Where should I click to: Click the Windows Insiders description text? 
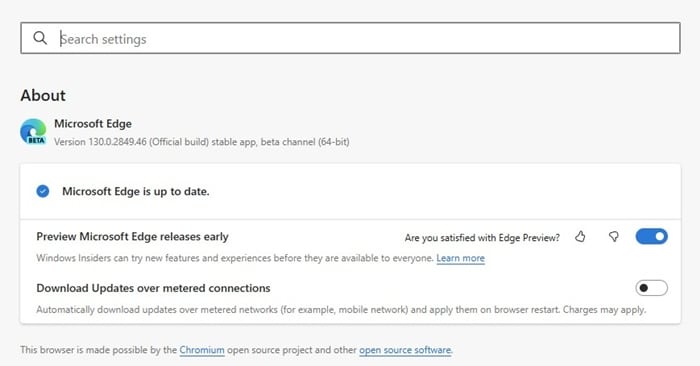[x=235, y=258]
